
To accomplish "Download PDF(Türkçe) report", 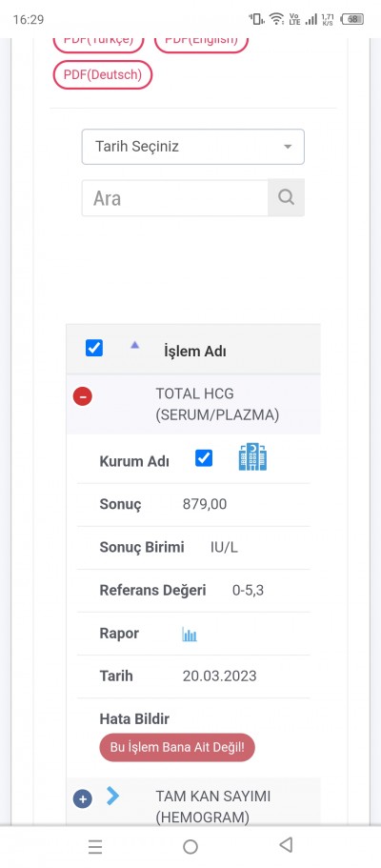I will click(x=98, y=43).
